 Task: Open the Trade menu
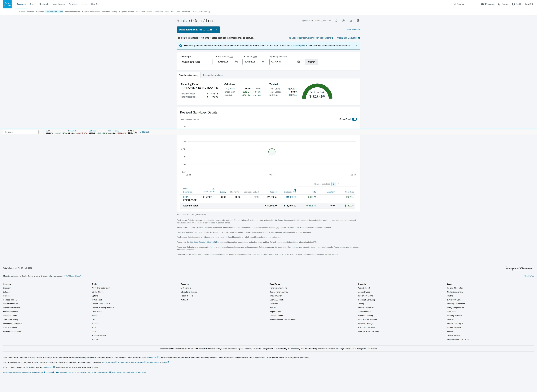[32, 4]
